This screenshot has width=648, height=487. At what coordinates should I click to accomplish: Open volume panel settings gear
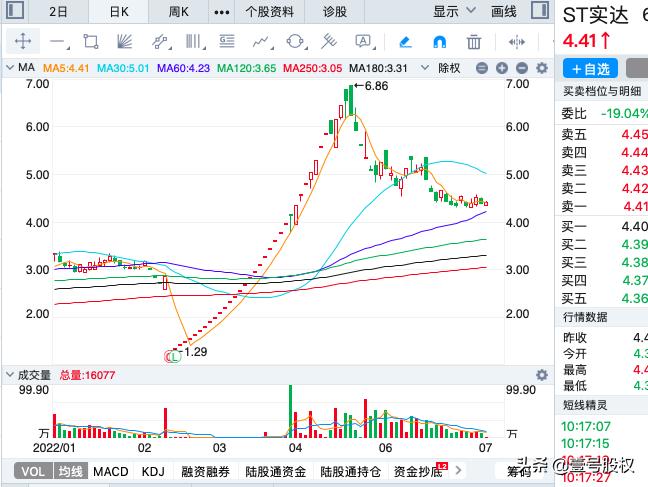[x=542, y=375]
